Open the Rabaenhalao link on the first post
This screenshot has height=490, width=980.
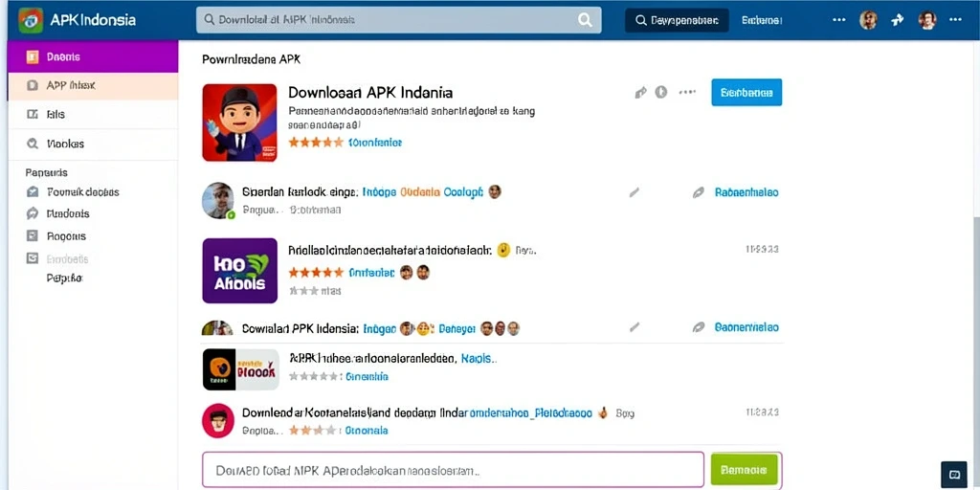coord(746,192)
